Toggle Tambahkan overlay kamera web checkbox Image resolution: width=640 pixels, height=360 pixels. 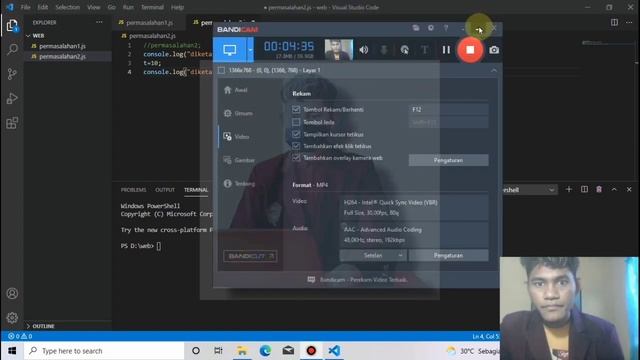coord(296,158)
